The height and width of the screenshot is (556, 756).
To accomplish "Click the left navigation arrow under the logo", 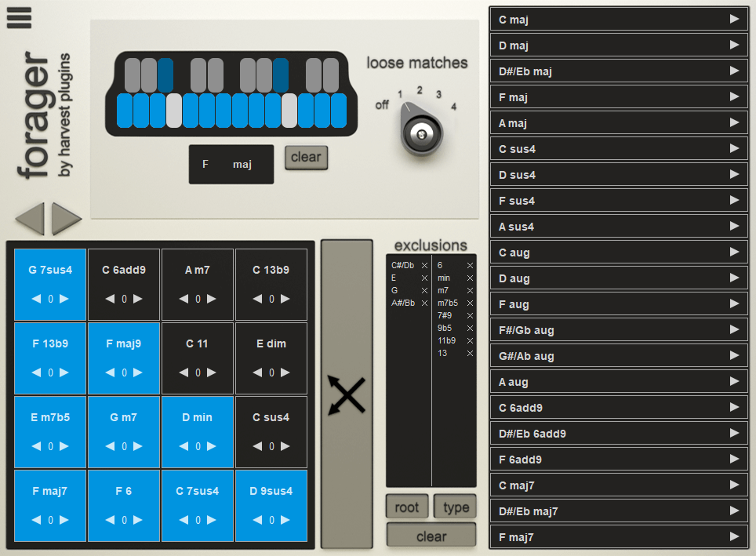I will coord(30,219).
